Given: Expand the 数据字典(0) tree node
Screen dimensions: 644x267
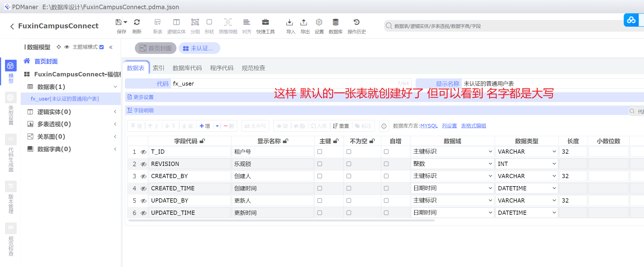Looking at the screenshot, I should 115,149.
